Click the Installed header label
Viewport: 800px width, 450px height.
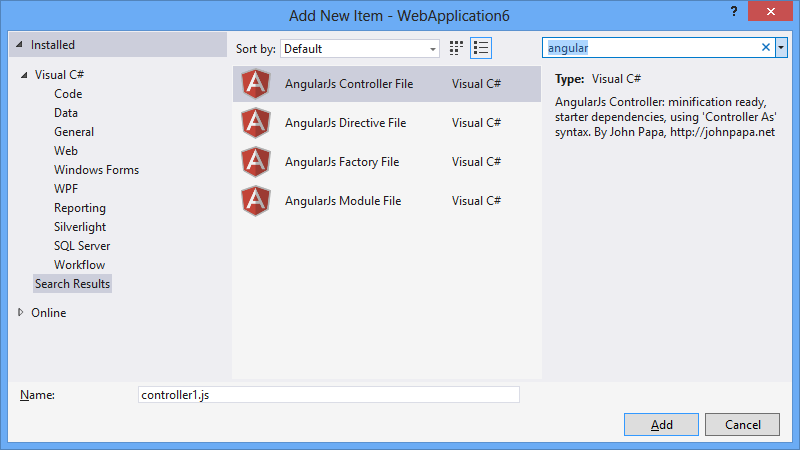coord(53,45)
